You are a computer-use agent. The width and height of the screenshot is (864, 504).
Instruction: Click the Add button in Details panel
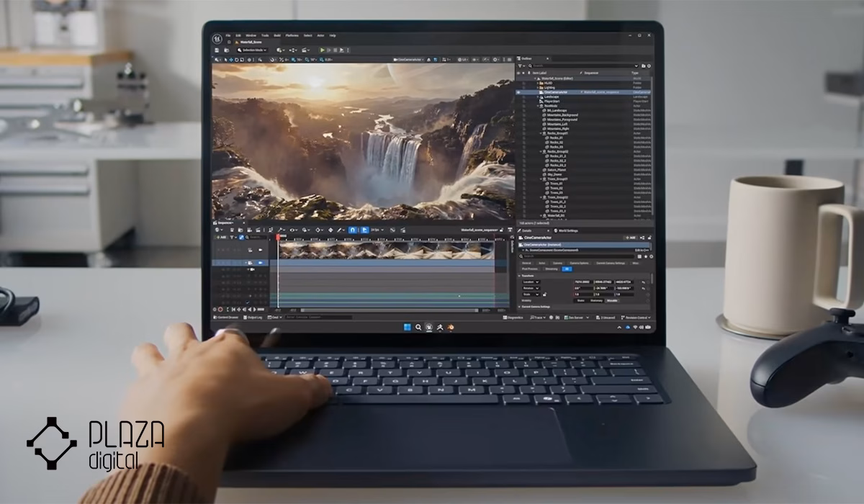(x=631, y=237)
